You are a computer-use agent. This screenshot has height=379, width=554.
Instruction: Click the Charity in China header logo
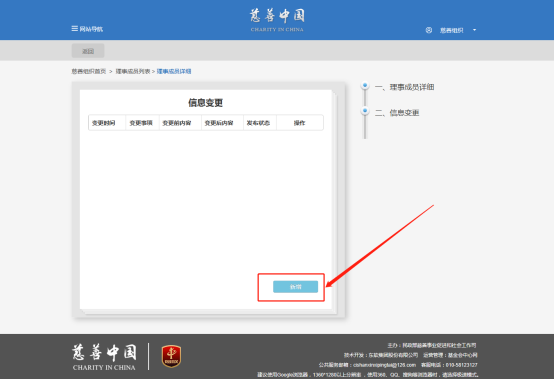277,20
